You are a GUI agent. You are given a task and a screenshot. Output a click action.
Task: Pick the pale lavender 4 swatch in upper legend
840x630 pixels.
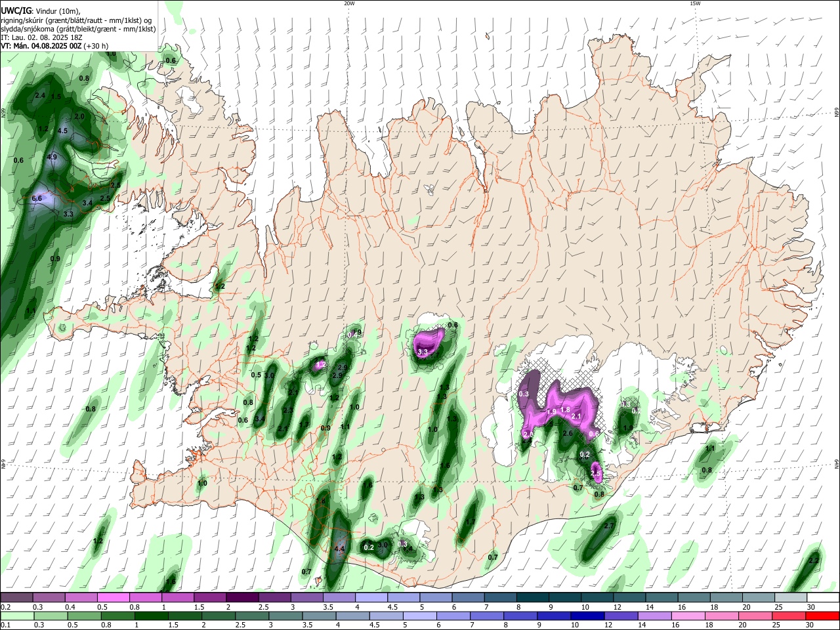click(x=371, y=598)
